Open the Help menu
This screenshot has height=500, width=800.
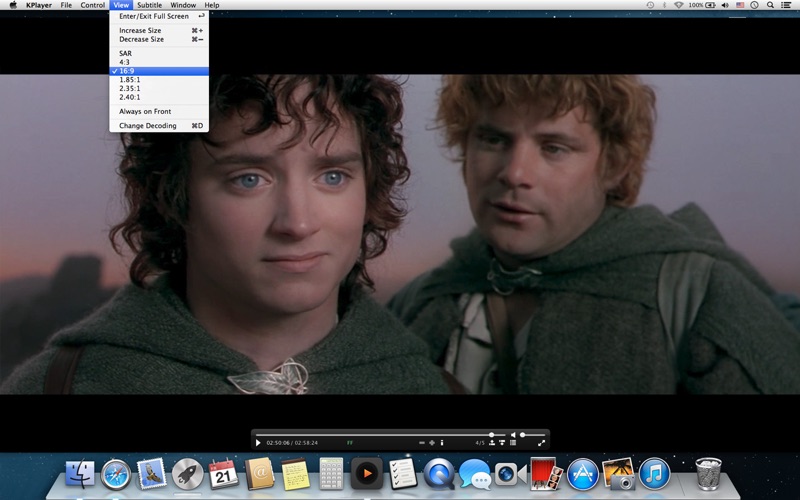212,5
